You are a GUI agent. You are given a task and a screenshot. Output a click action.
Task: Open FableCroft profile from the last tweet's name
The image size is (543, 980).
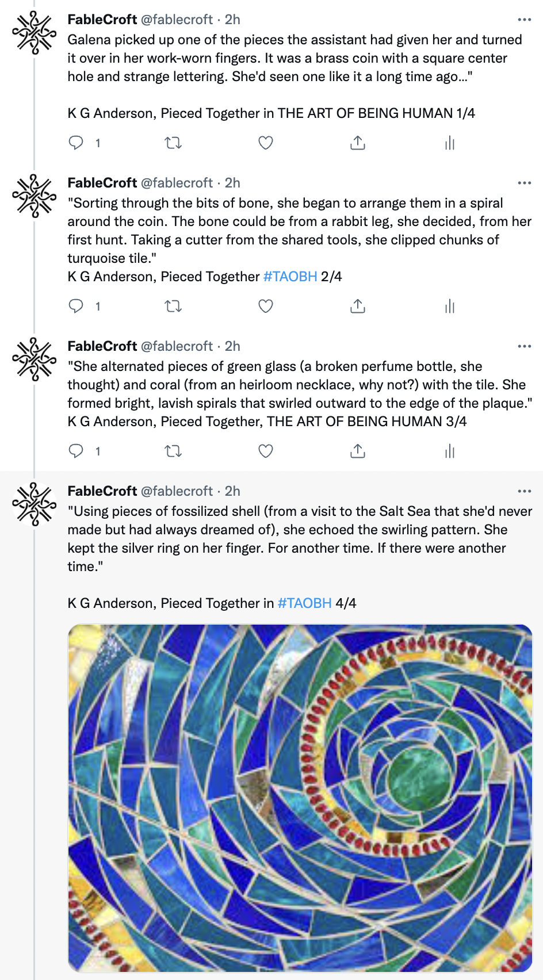pyautogui.click(x=102, y=491)
